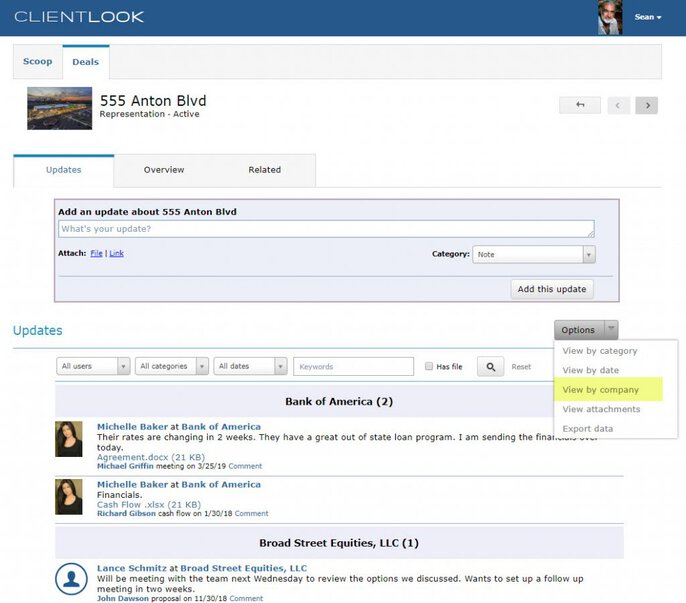Image resolution: width=686 pixels, height=603 pixels.
Task: Choose View by category option
Action: point(600,351)
